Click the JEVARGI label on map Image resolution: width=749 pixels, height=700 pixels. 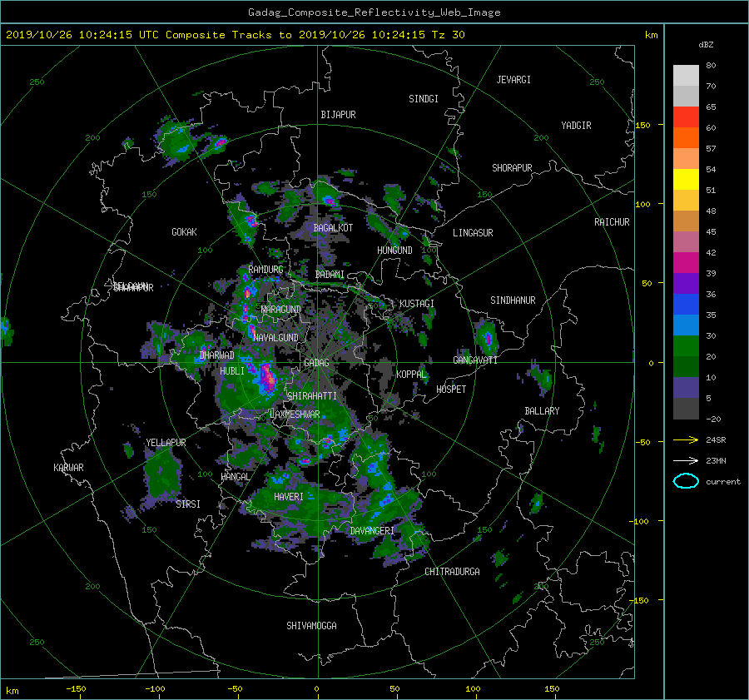(x=513, y=80)
